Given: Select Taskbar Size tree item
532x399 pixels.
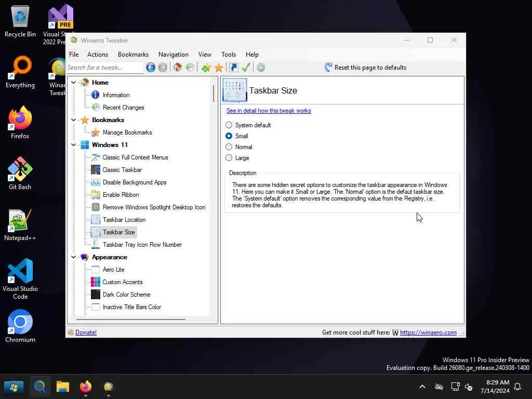Looking at the screenshot, I should 118,232.
